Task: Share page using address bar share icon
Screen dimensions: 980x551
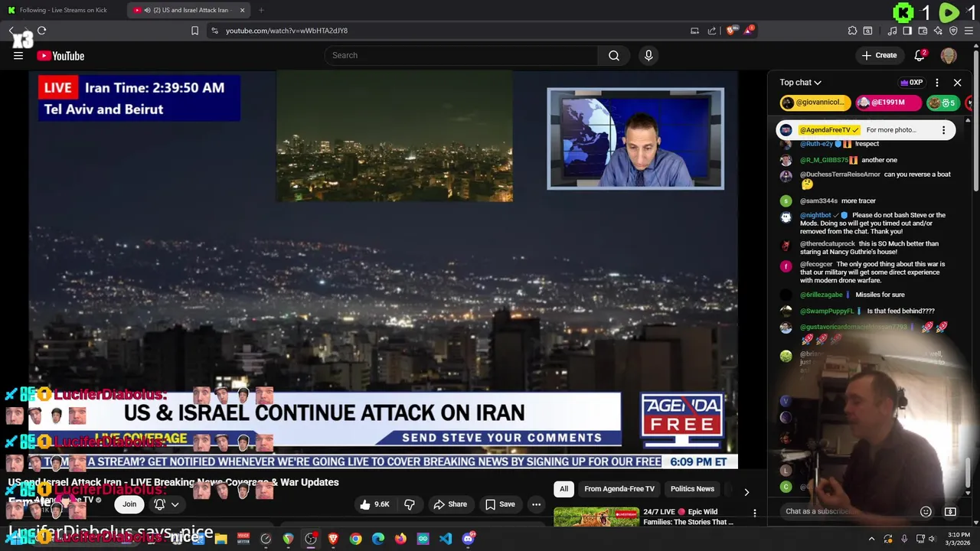Action: [x=712, y=31]
